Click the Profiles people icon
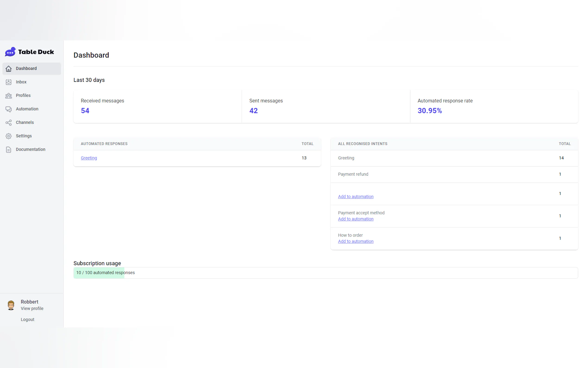 [9, 95]
